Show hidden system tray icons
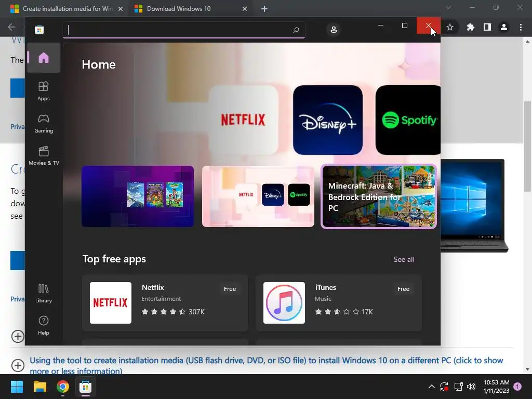The image size is (532, 399). (x=432, y=387)
